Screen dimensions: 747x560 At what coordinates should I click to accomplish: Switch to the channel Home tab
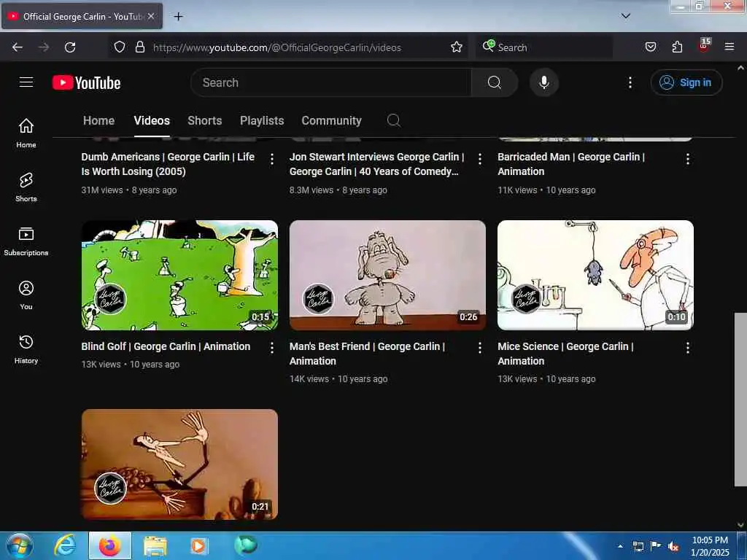(98, 120)
